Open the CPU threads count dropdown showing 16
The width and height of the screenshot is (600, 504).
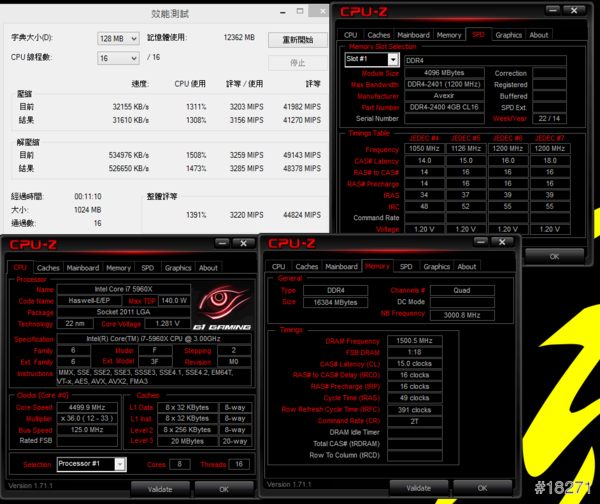[x=118, y=58]
